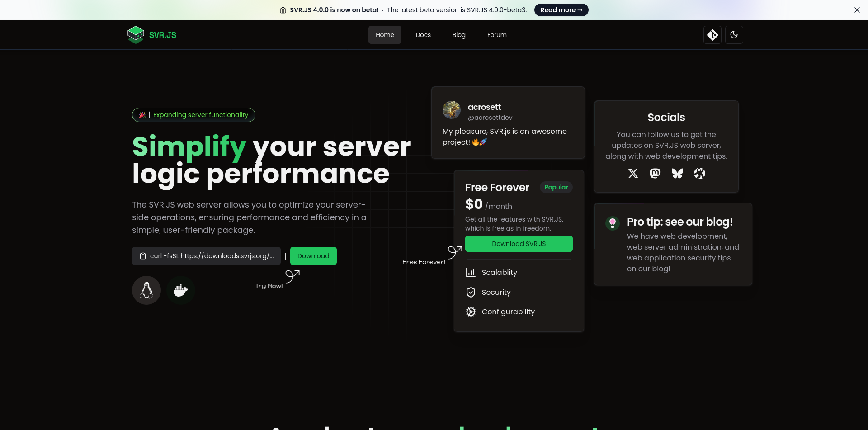The width and height of the screenshot is (868, 430).
Task: Click the X (Twitter) social icon
Action: coord(633,173)
